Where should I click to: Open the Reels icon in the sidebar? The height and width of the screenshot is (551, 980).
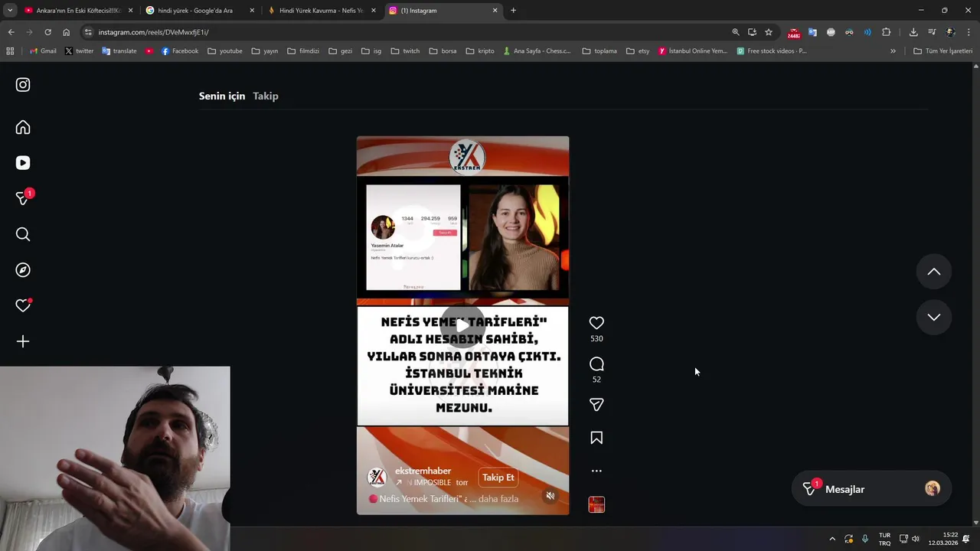coord(23,163)
